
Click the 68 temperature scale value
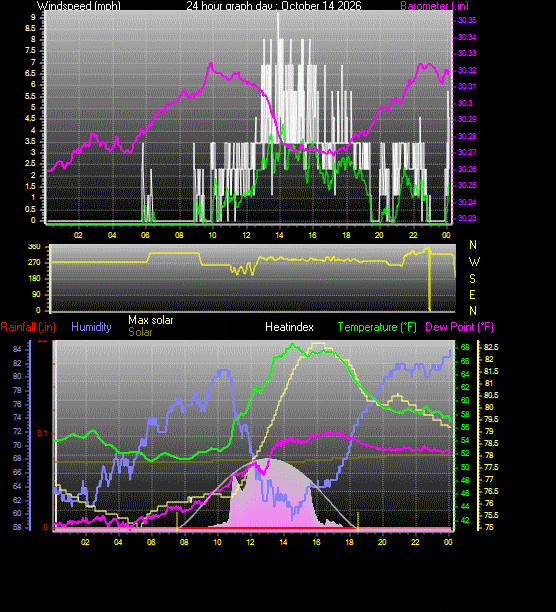tap(465, 347)
